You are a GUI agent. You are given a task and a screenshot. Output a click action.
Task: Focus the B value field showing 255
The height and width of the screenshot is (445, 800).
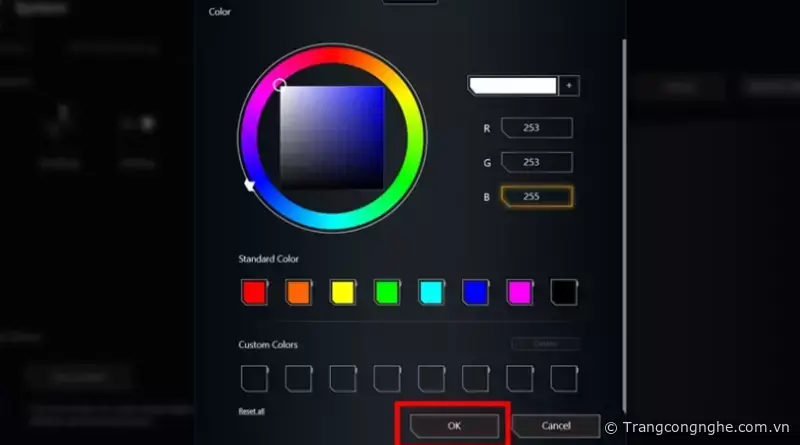tap(537, 196)
